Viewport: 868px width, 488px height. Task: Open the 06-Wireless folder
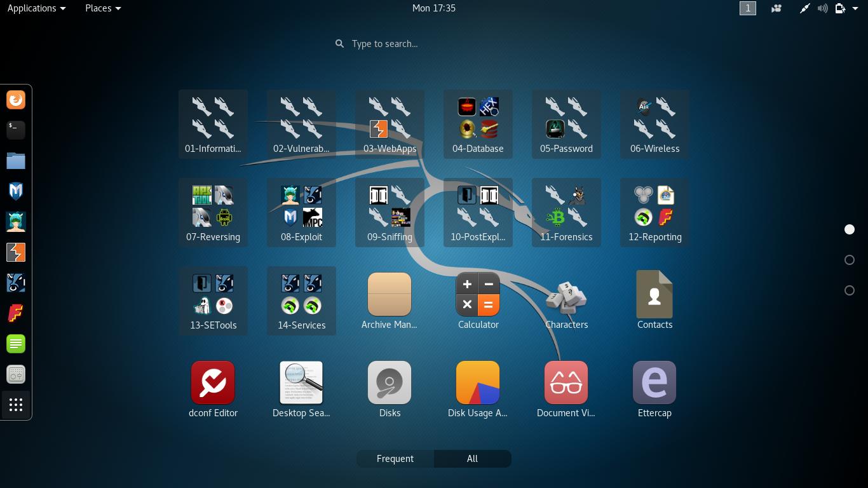[654, 124]
